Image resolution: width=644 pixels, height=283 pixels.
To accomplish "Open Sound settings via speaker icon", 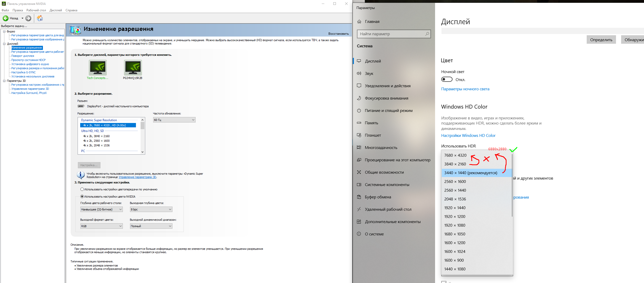I will click(x=359, y=74).
